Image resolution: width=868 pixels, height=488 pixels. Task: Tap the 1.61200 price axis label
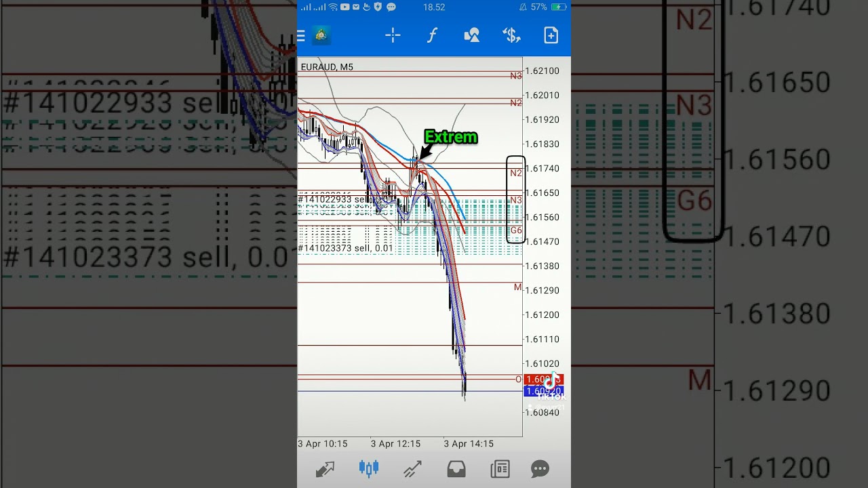coord(542,314)
